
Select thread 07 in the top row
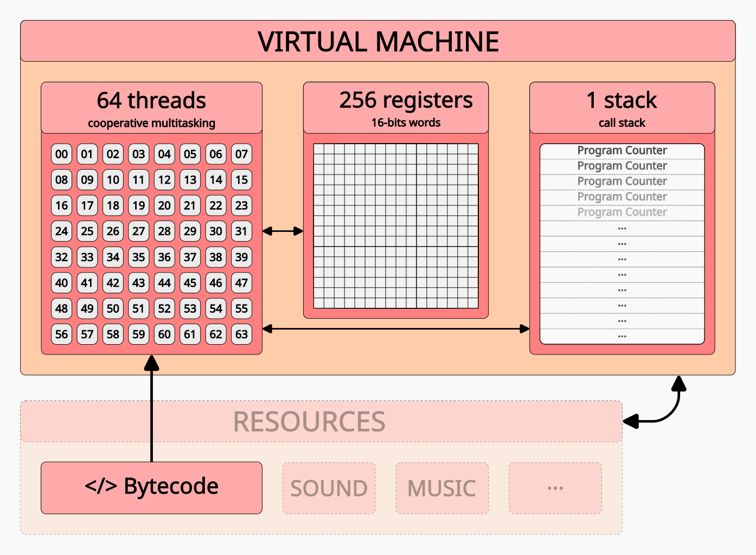point(241,154)
